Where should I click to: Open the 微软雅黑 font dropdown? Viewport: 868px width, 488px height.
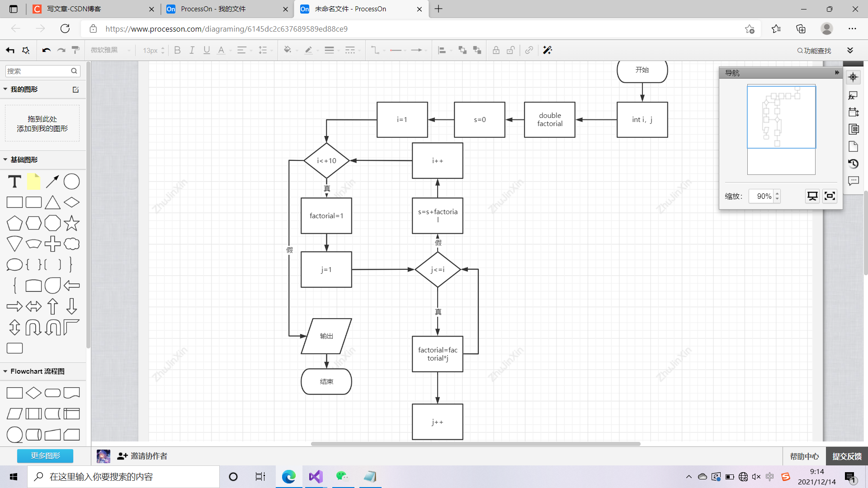pos(110,50)
